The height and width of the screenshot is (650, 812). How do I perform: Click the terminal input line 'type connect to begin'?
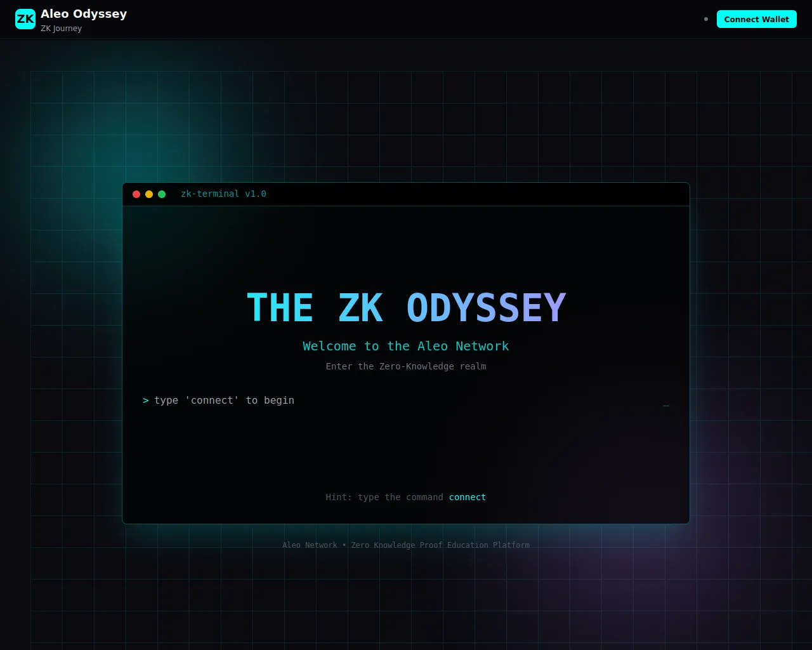[406, 401]
